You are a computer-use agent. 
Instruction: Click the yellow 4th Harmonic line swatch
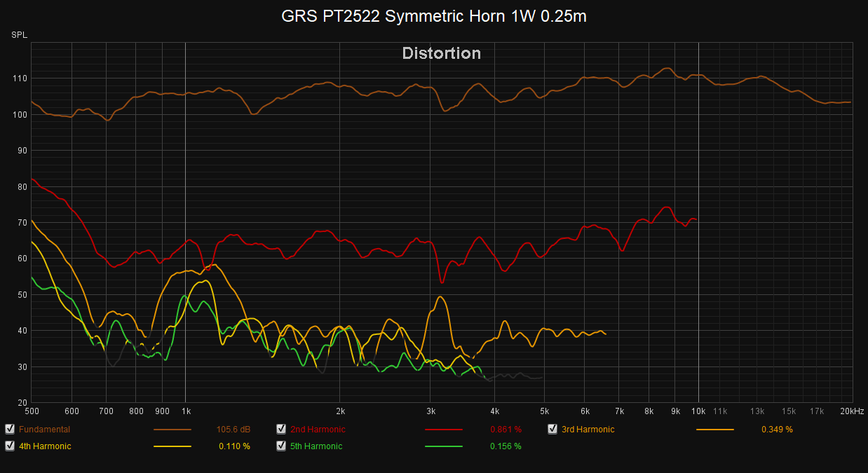pos(172,446)
